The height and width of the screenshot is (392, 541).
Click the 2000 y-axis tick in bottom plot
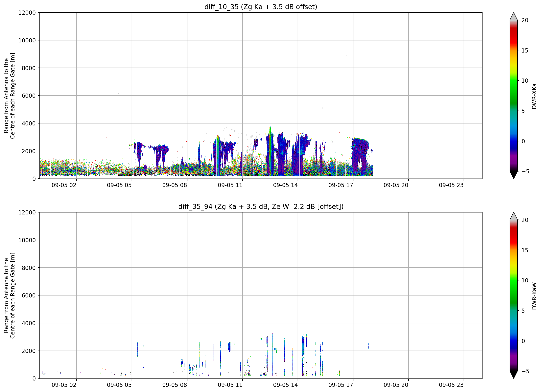coord(29,351)
